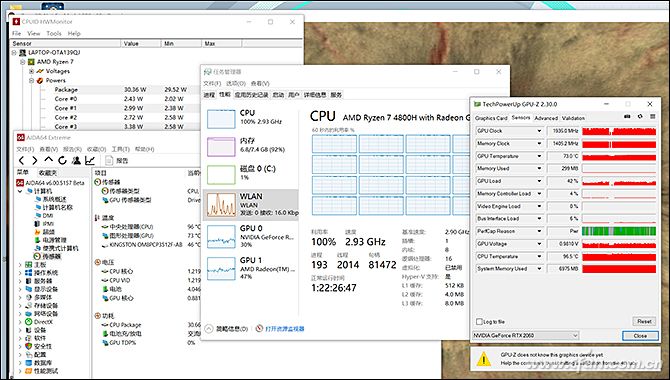Click AIDA64 report document icon
Image resolution: width=670 pixels, height=380 pixels.
pos(109,160)
